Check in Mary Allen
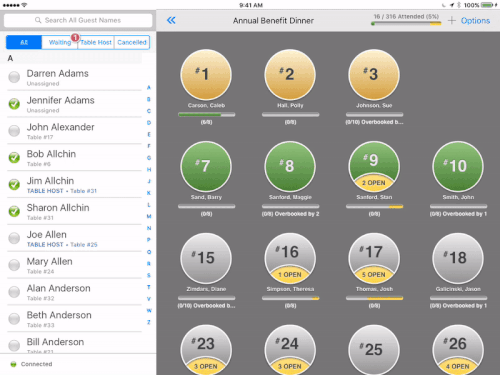This screenshot has width=500, height=375. [x=14, y=265]
